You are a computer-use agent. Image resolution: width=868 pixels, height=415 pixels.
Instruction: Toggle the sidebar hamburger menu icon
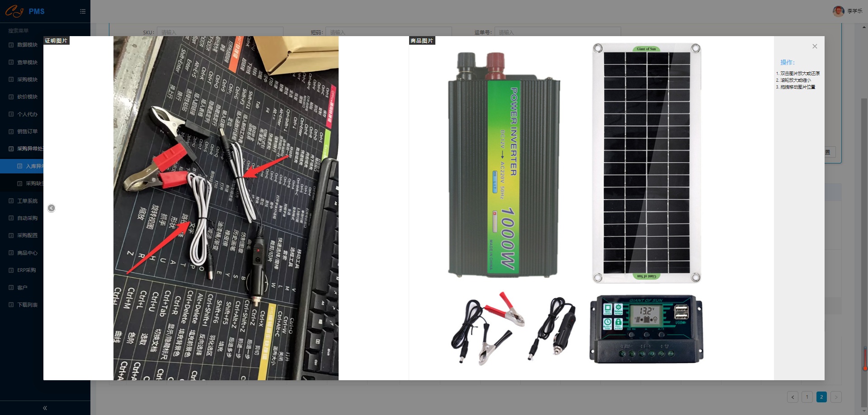click(83, 12)
